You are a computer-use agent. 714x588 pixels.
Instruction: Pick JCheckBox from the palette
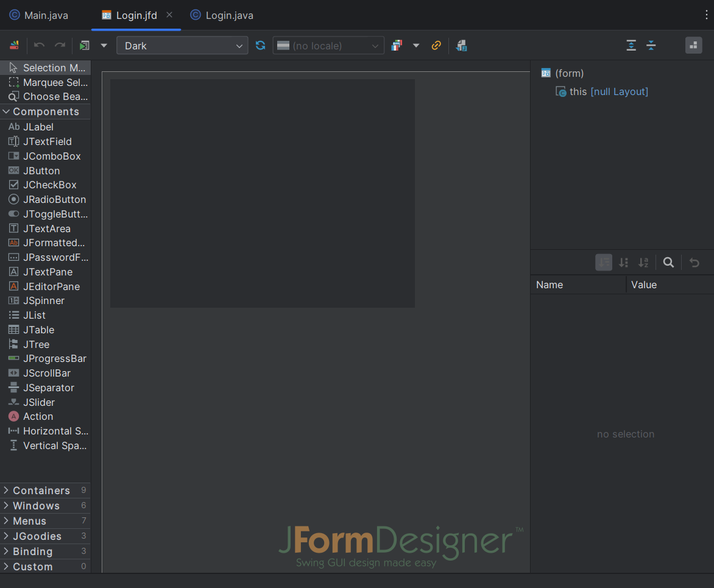coord(46,185)
